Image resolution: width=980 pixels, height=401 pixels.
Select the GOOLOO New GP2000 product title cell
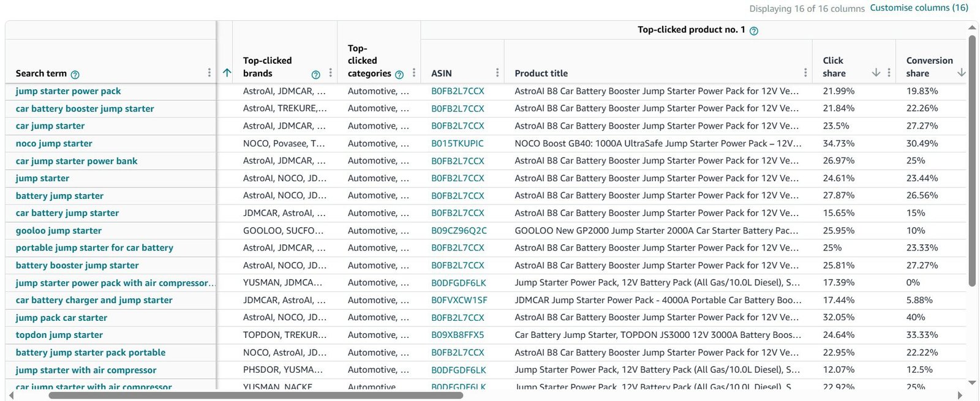658,231
